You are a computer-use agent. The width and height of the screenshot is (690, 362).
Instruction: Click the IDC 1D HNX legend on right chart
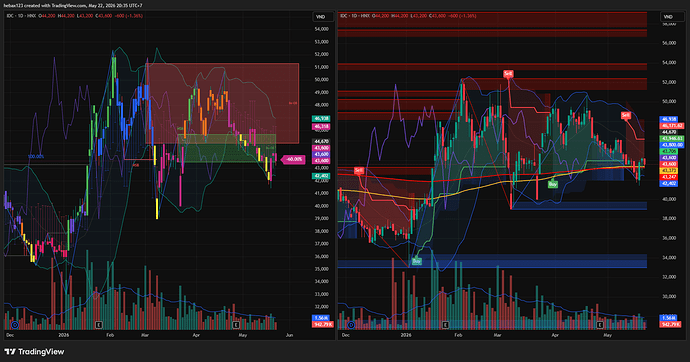click(354, 16)
